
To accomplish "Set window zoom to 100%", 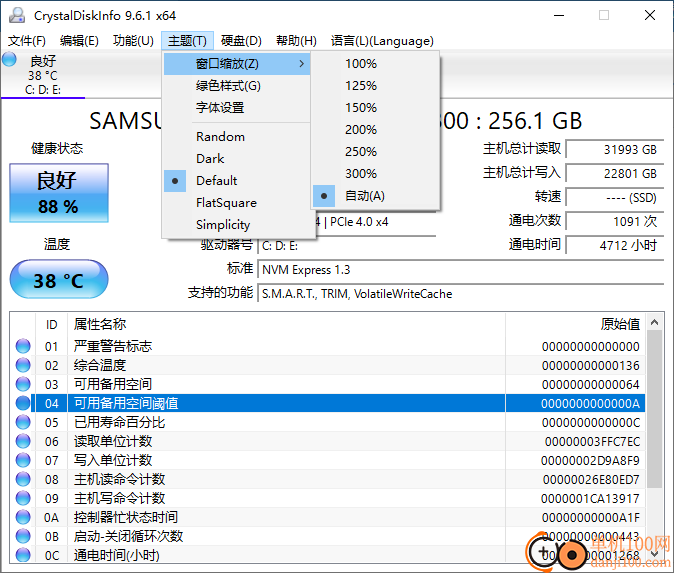I will pos(375,64).
